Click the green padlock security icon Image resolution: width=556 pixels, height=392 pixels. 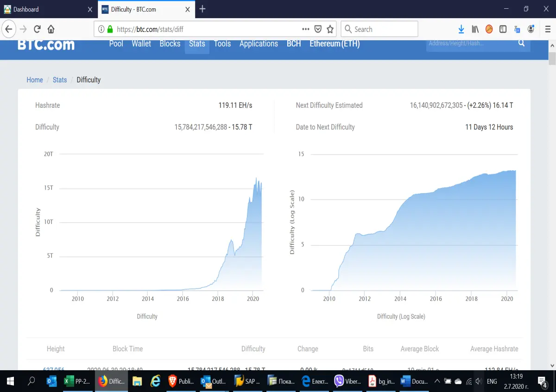tap(110, 29)
